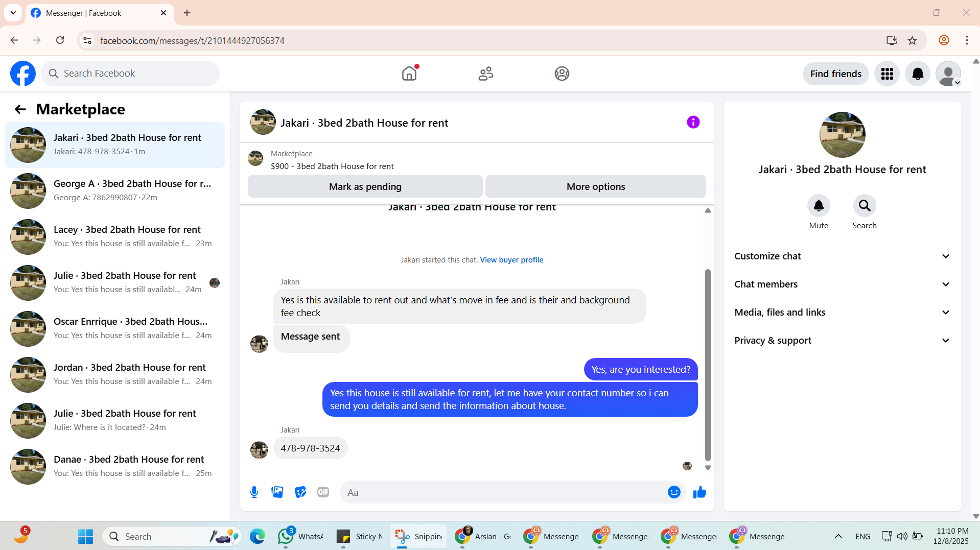Open Lacey conversation in chat list
The height and width of the screenshot is (550, 980).
115,237
